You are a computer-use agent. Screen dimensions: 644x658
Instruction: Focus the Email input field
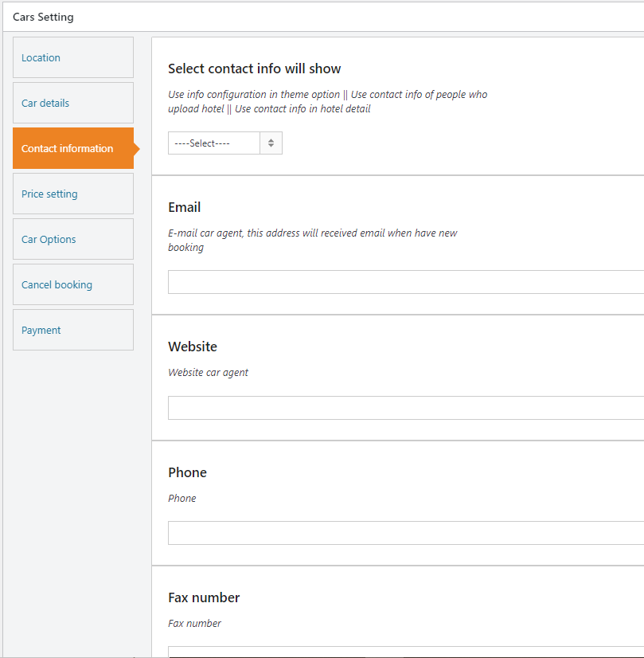(x=406, y=282)
